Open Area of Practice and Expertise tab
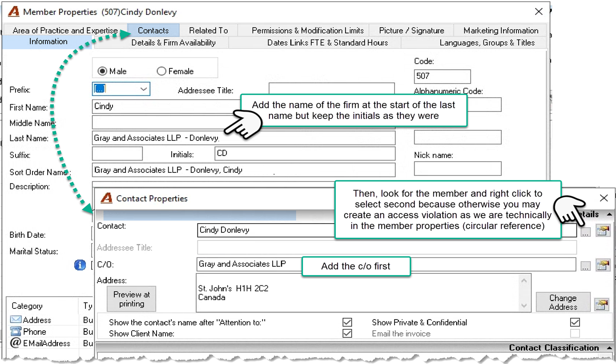Image resolution: width=616 pixels, height=364 pixels. [65, 30]
